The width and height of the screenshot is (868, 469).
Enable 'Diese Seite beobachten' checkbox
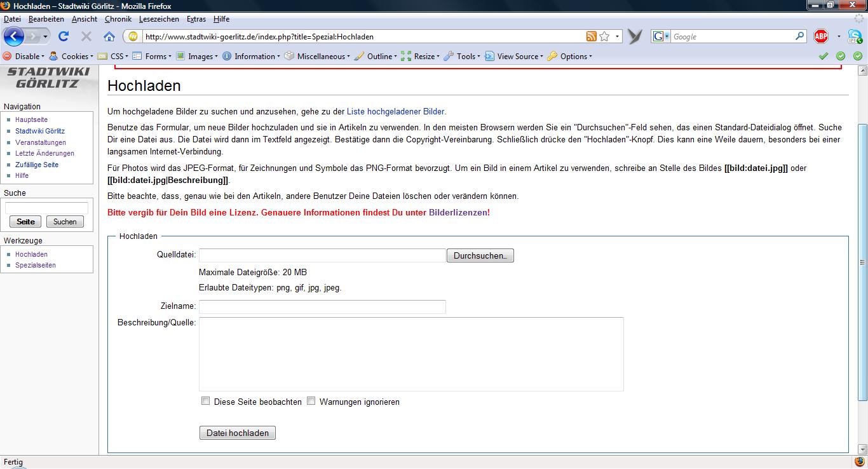tap(205, 401)
